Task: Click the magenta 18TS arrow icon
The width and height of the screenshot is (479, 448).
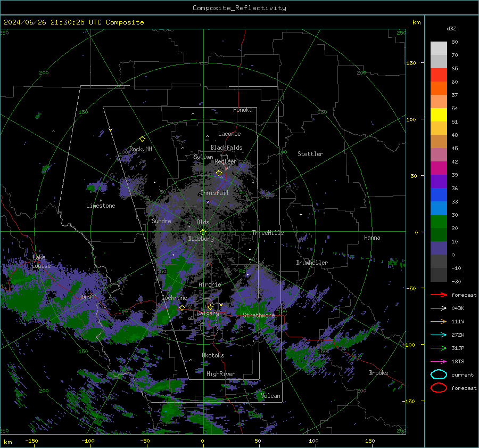Action: tap(439, 362)
